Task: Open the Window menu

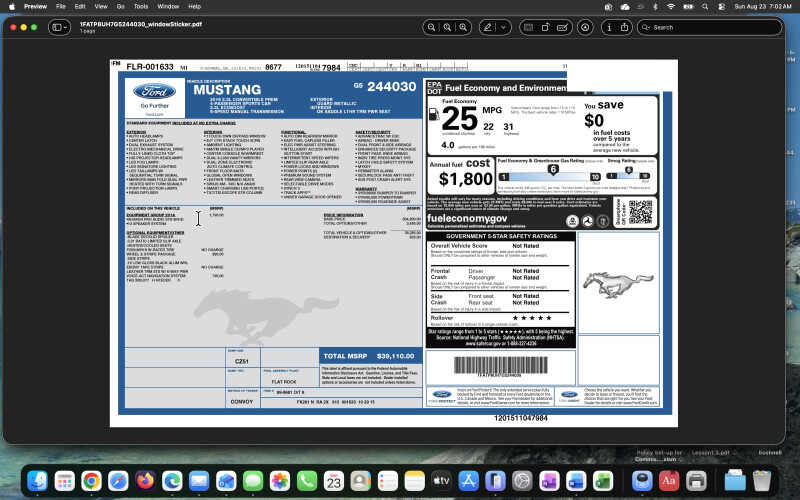Action: point(168,7)
